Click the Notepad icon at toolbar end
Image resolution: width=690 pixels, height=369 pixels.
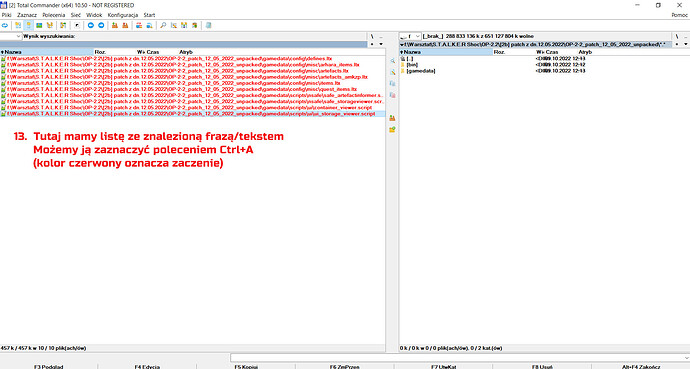pyautogui.click(x=209, y=26)
